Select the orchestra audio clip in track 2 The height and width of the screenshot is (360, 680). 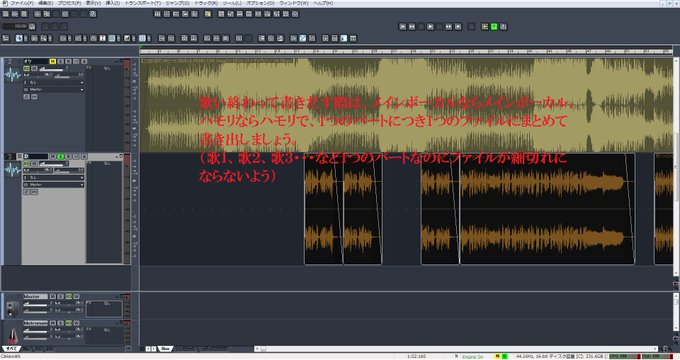point(407,105)
